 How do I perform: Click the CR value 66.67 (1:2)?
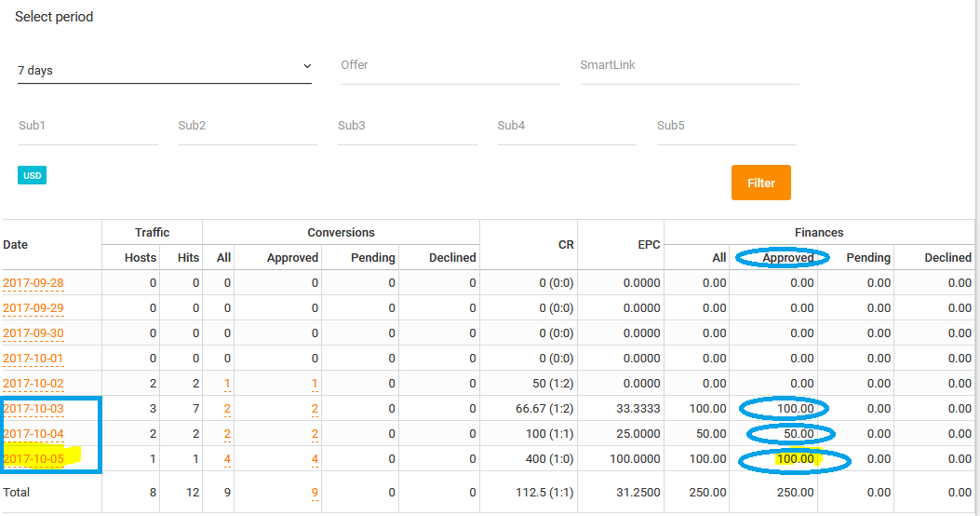click(544, 408)
